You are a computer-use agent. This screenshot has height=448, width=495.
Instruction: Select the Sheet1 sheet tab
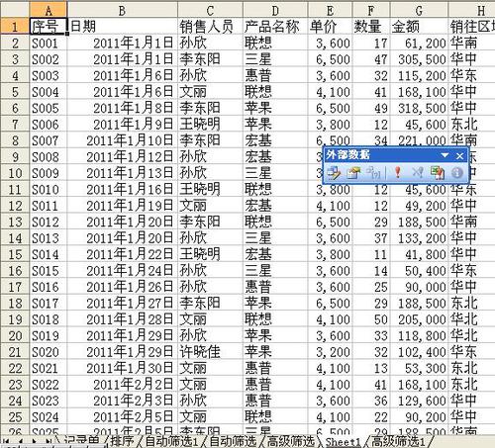coord(343,441)
